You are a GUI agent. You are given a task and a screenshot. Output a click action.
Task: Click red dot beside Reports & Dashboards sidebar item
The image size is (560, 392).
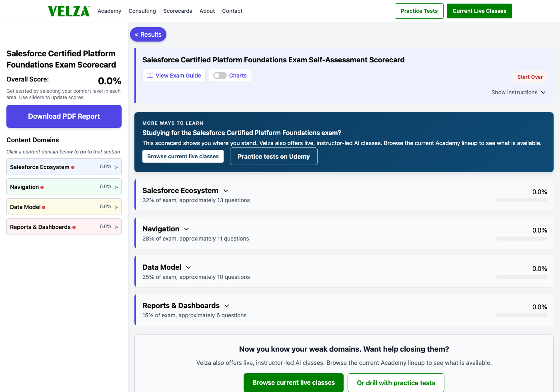(x=74, y=227)
